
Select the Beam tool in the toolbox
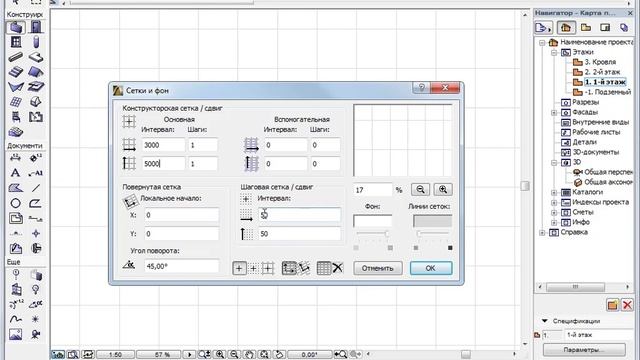click(x=16, y=57)
